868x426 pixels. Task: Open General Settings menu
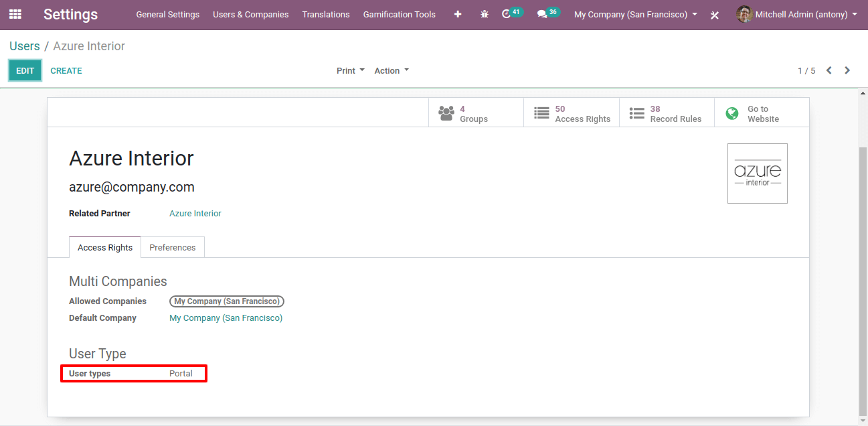point(168,14)
